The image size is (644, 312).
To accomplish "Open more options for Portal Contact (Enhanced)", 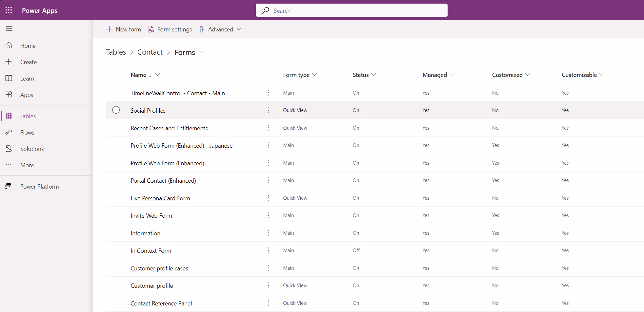I will [x=268, y=180].
